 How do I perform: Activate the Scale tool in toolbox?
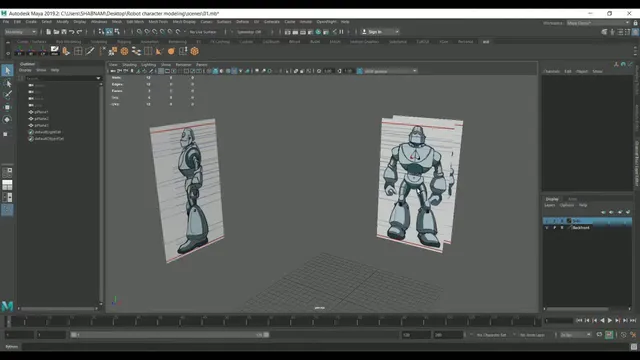click(x=6, y=134)
